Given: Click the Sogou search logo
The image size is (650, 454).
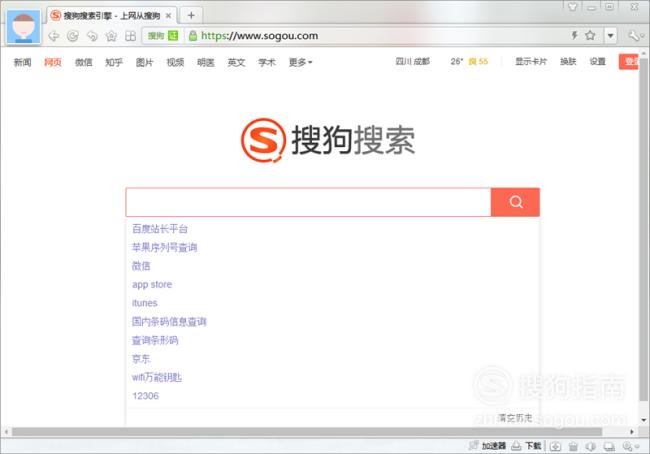Looking at the screenshot, I should coord(328,140).
